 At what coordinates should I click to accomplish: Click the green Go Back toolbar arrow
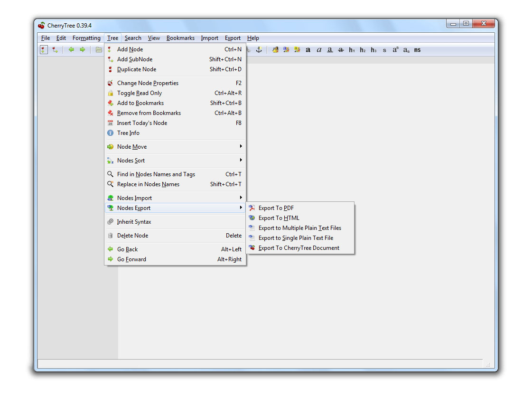pyautogui.click(x=71, y=49)
